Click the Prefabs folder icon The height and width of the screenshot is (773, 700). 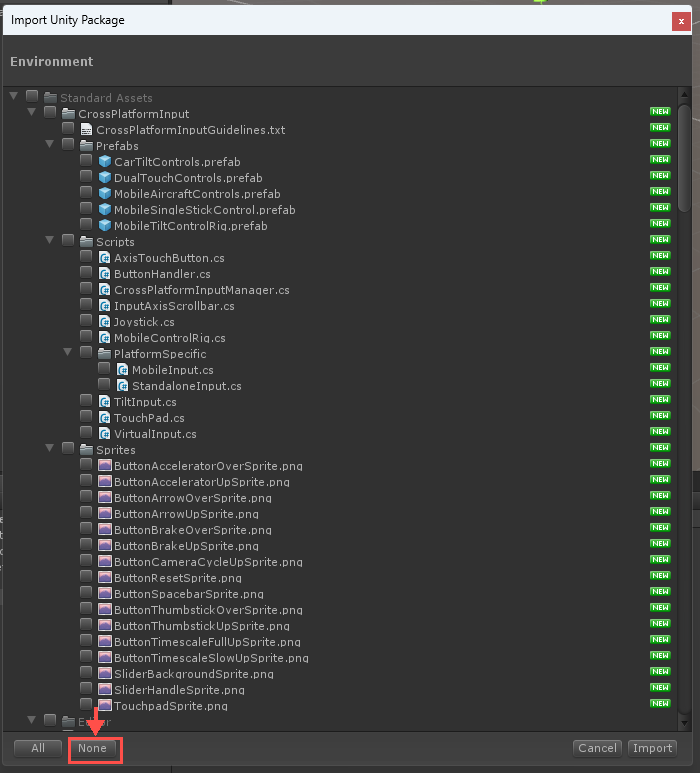[x=86, y=146]
